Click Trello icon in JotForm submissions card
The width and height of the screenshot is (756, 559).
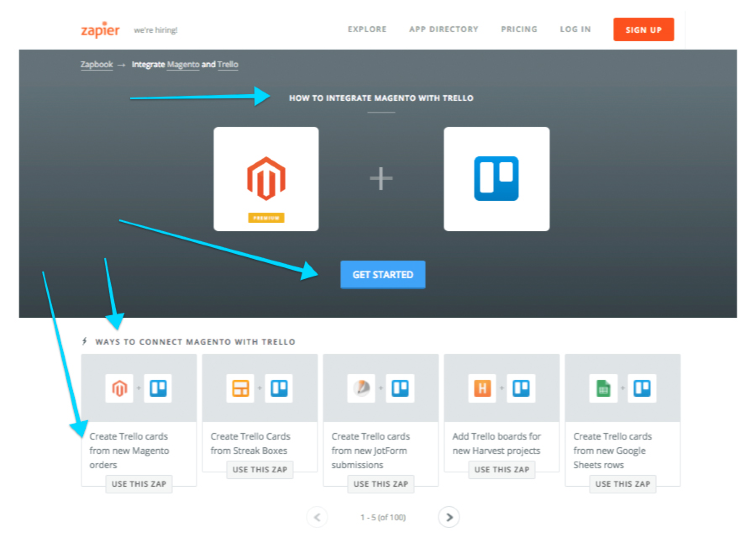400,388
